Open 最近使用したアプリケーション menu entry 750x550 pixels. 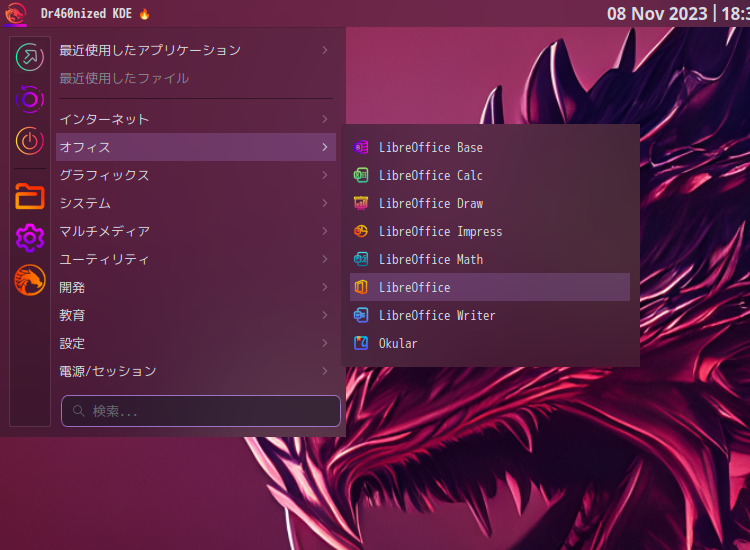196,50
